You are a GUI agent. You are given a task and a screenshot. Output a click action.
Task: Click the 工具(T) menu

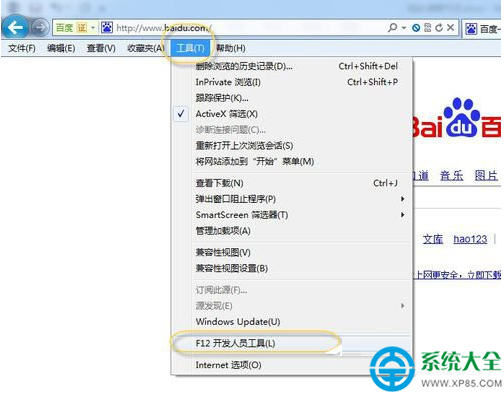pyautogui.click(x=190, y=48)
